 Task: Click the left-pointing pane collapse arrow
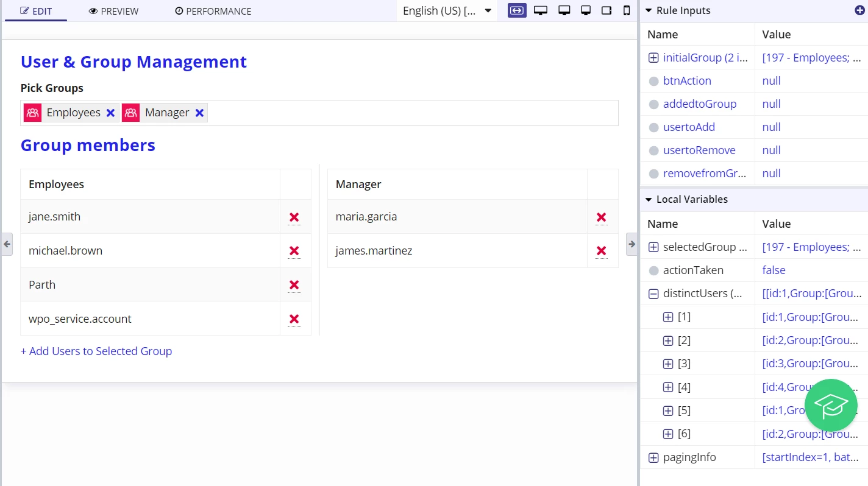tap(7, 244)
